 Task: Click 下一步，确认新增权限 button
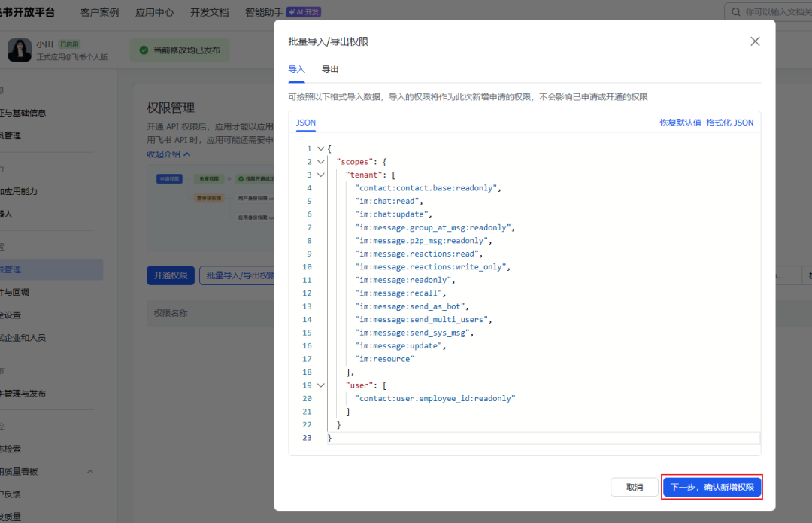point(712,487)
